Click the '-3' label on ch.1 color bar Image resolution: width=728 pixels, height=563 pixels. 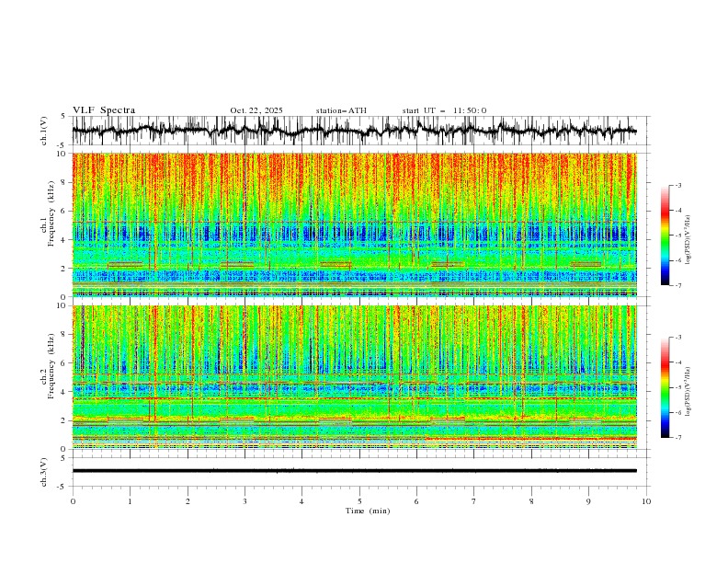[x=677, y=185]
